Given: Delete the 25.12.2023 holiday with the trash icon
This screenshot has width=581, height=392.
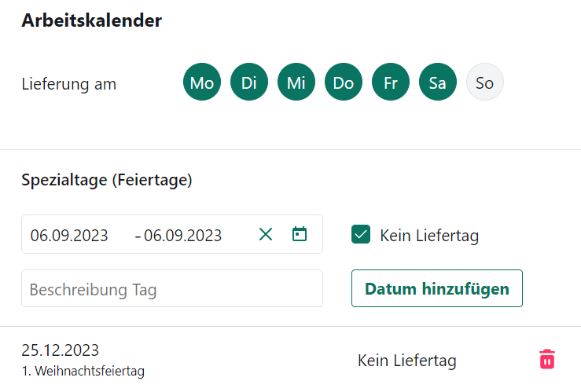Looking at the screenshot, I should point(547,360).
